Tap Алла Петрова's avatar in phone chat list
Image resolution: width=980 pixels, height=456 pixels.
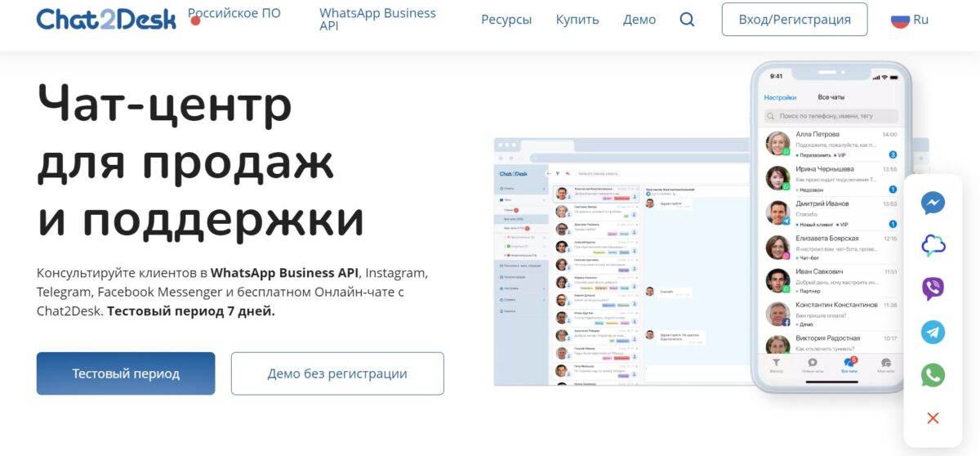click(x=777, y=144)
